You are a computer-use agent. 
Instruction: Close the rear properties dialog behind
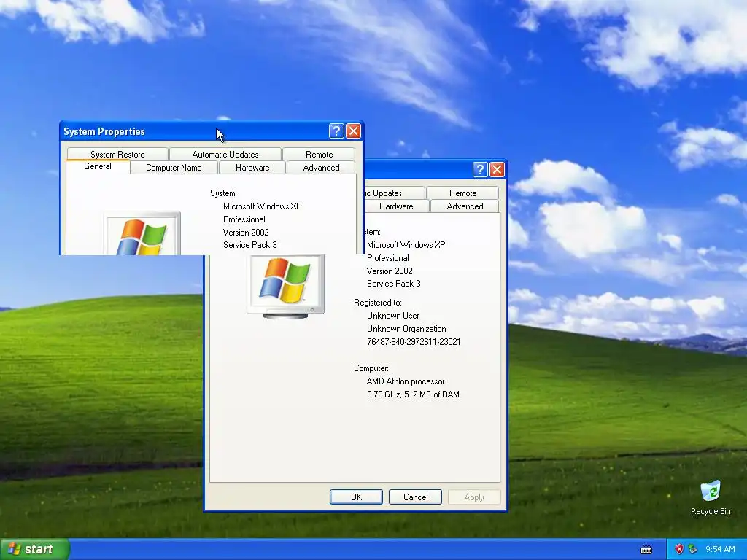tap(497, 169)
